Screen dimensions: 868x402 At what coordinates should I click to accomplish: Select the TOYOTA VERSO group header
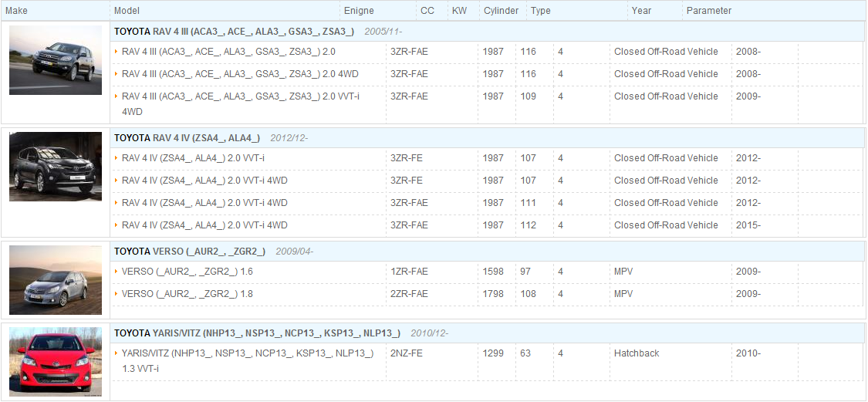click(487, 252)
